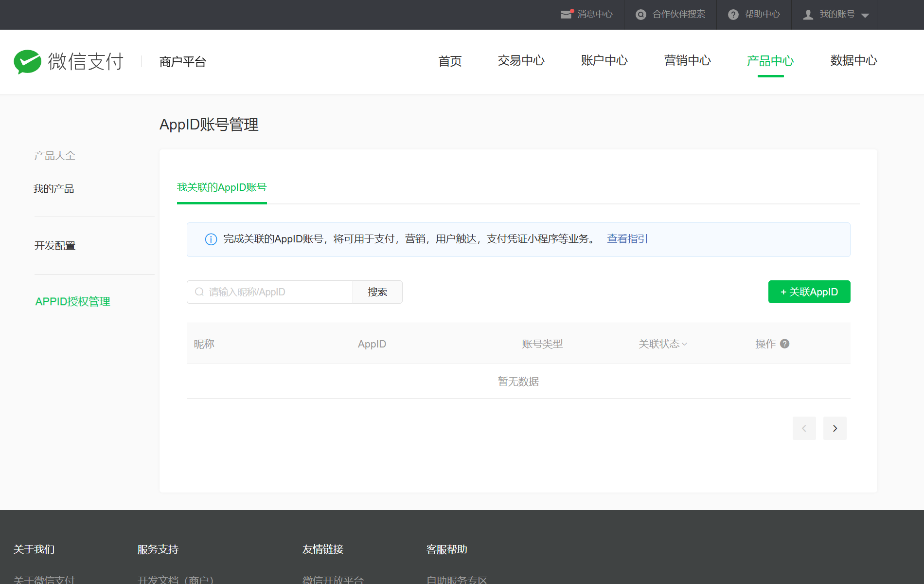Viewport: 924px width, 584px height.
Task: Click the my account user avatar icon
Action: click(x=808, y=15)
